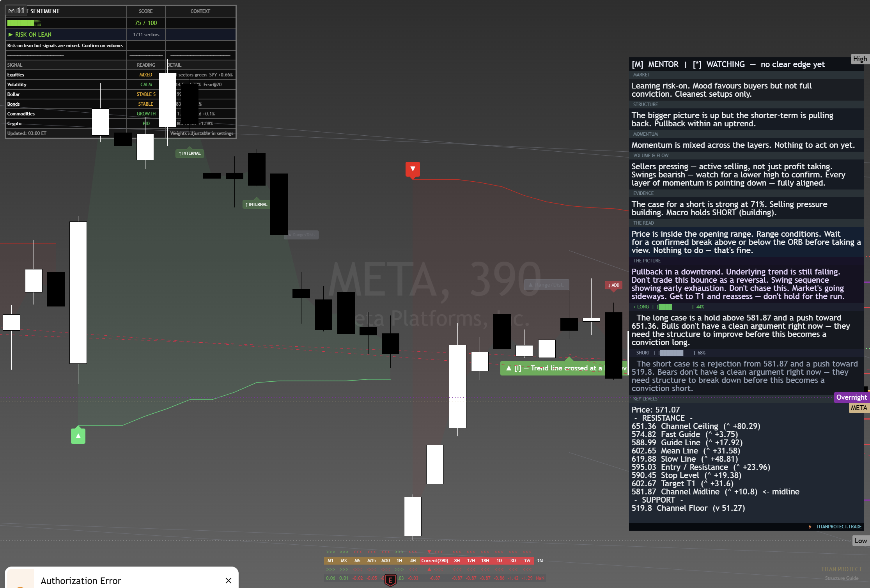870x588 pixels.
Task: Click the red E shield earnings marker
Action: point(390,580)
